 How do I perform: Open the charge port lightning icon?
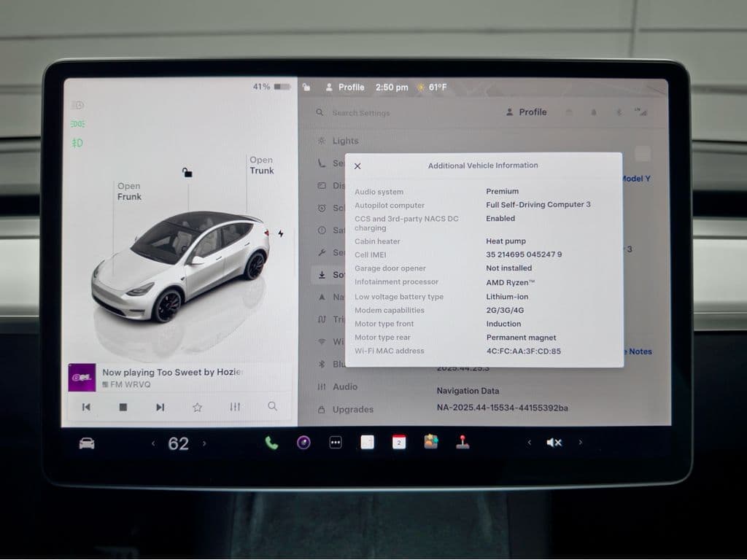[x=281, y=234]
